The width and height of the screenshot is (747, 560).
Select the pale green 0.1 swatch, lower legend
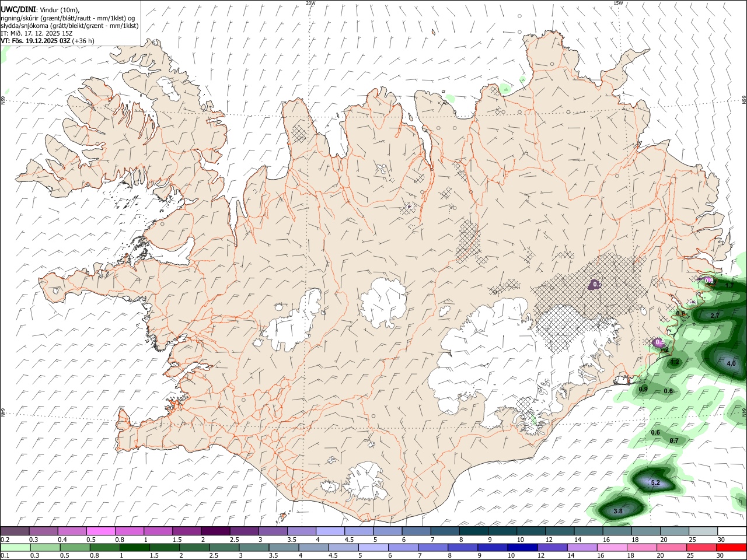pyautogui.click(x=15, y=547)
